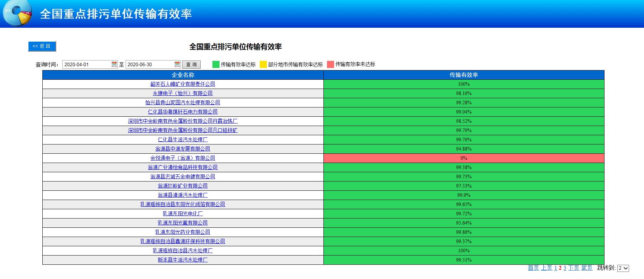This screenshot has height=279, width=644.
Task: Open 仁化县华粤煤矸石电力有限公司 link
Action: point(183,112)
